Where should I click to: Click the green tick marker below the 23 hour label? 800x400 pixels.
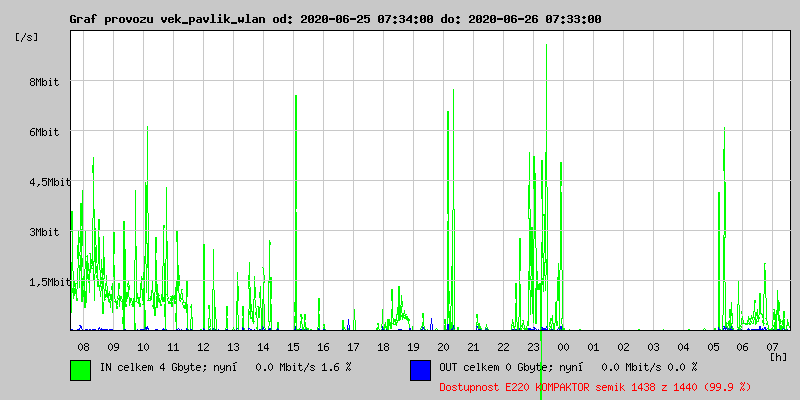(541, 365)
